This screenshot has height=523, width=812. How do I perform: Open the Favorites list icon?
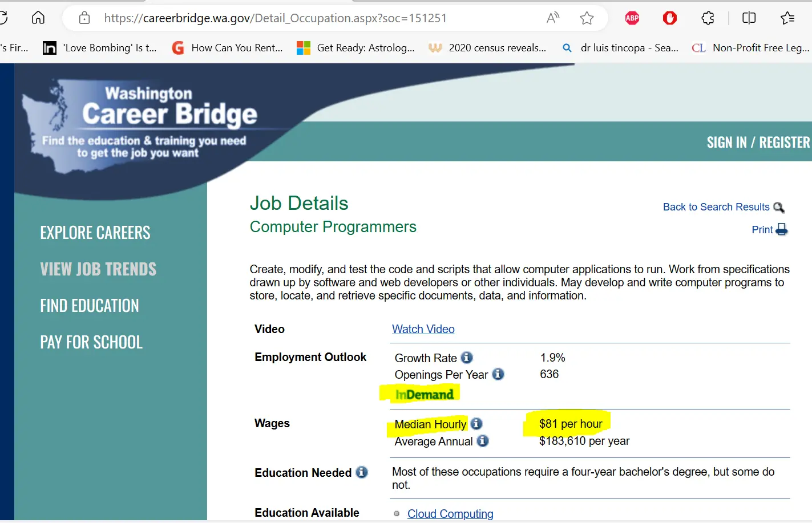pos(787,18)
